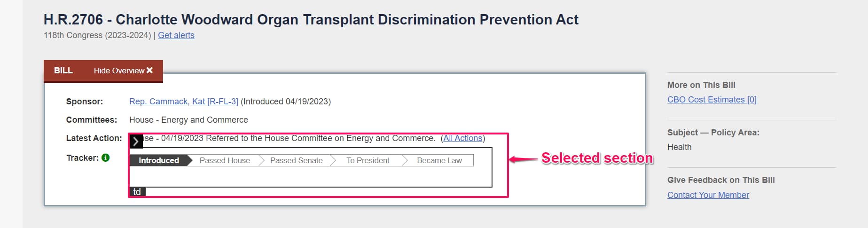Select the Introduced tracker step

(x=159, y=161)
